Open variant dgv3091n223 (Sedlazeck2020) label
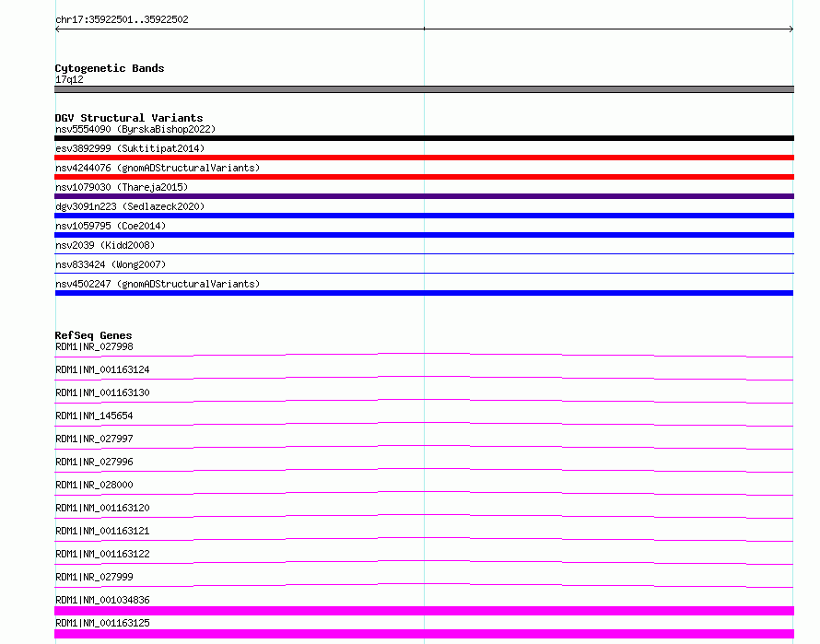This screenshot has width=820, height=644. 130,206
